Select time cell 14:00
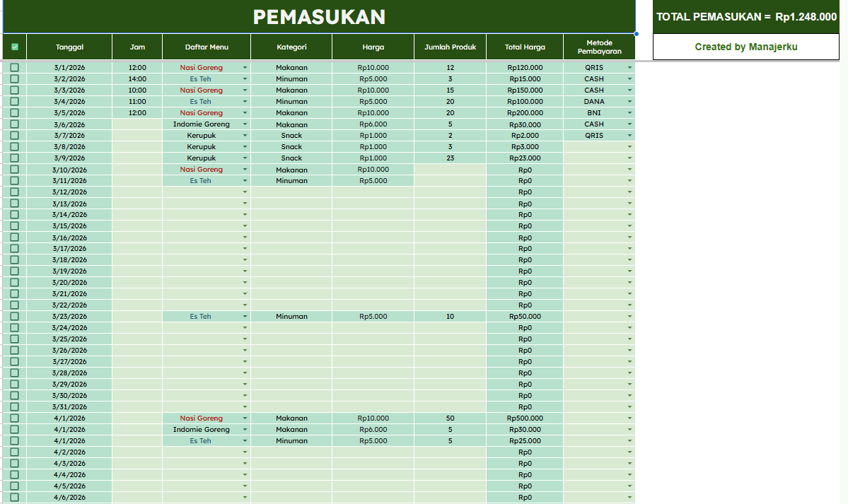Image resolution: width=848 pixels, height=504 pixels. [x=137, y=79]
